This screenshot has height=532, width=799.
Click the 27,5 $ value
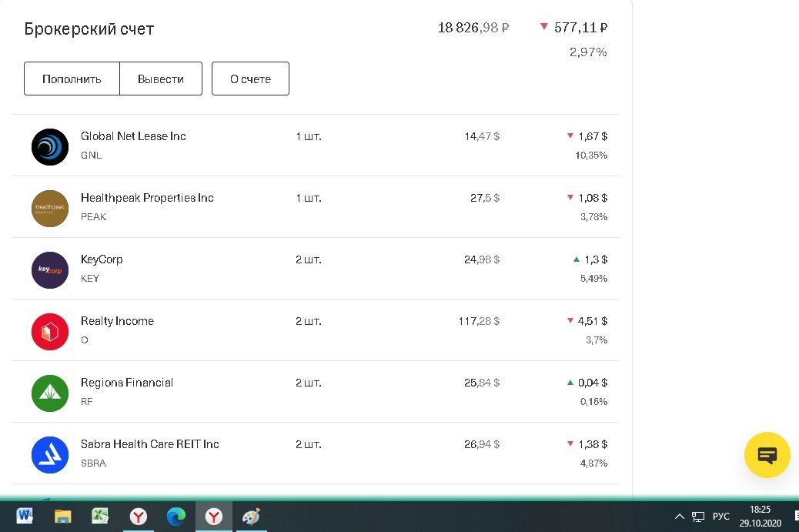pos(485,198)
